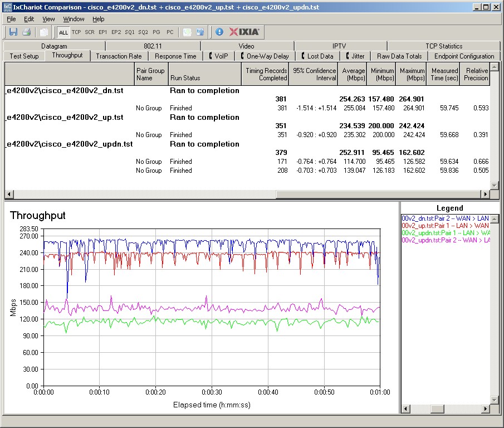
Task: Click the Average (Mbps) column header
Action: click(x=353, y=74)
